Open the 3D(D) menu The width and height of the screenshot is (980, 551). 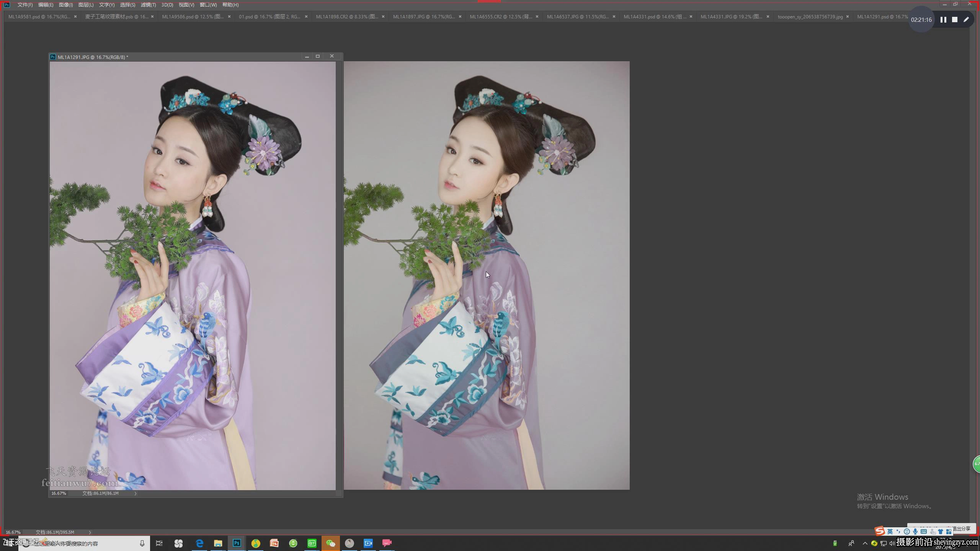[x=167, y=5]
